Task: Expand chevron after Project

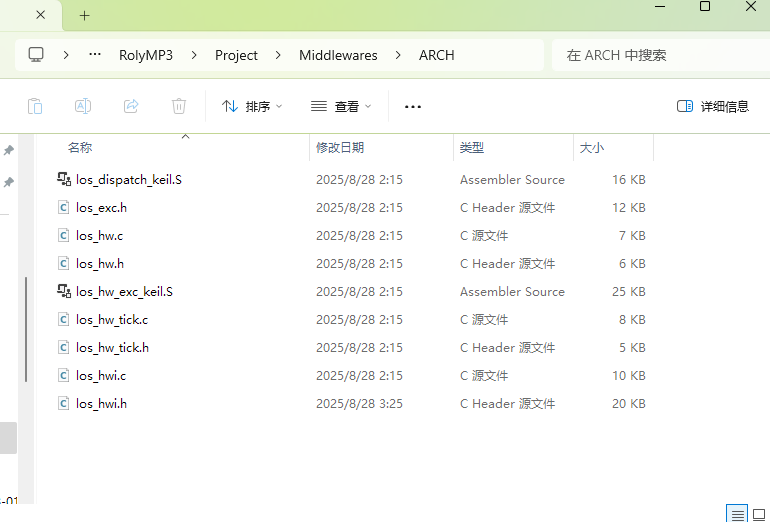Action: pos(278,55)
